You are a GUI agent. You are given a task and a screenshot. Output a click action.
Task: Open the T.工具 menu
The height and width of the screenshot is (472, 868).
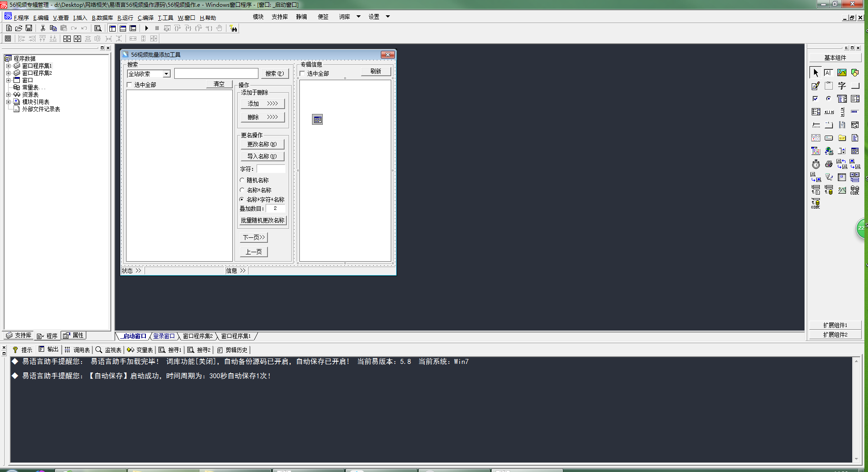165,18
